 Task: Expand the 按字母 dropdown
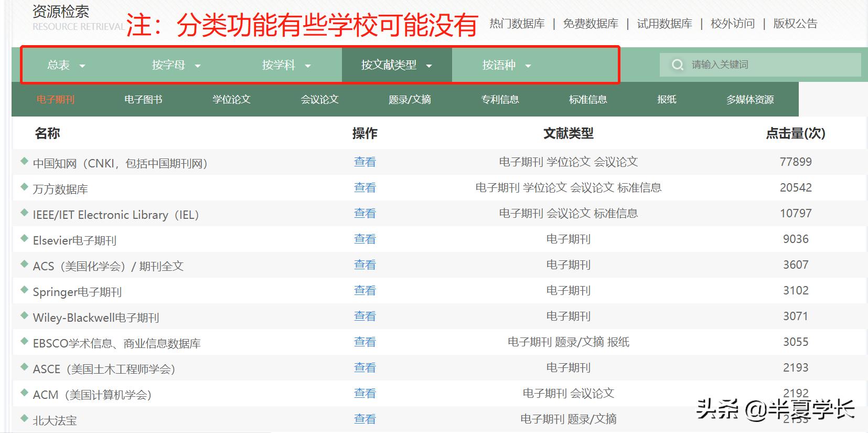[176, 65]
